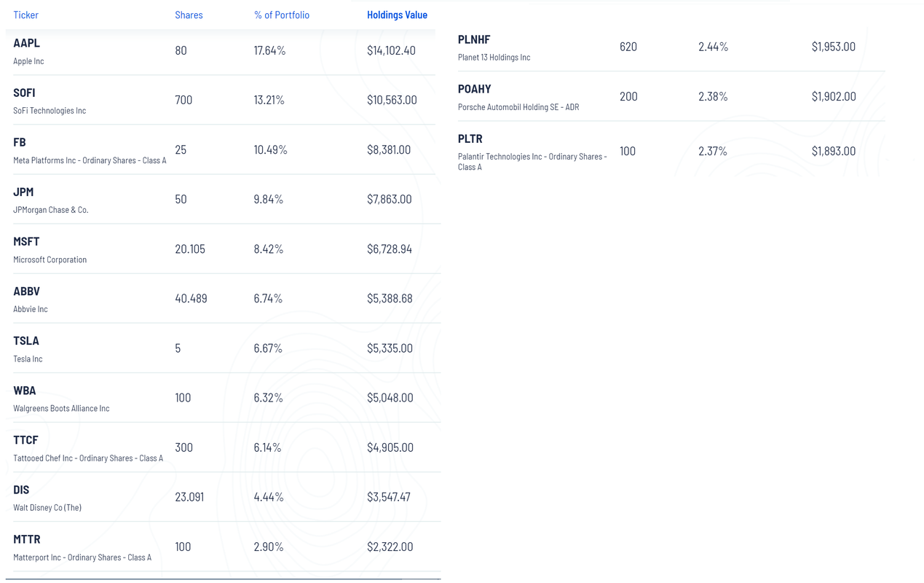The height and width of the screenshot is (583, 924).
Task: Click Meta Platforms Inc company name
Action: tap(90, 160)
